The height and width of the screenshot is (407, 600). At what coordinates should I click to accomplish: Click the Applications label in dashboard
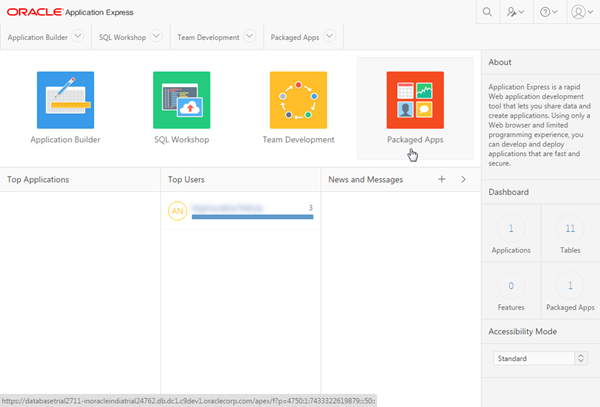tap(511, 250)
